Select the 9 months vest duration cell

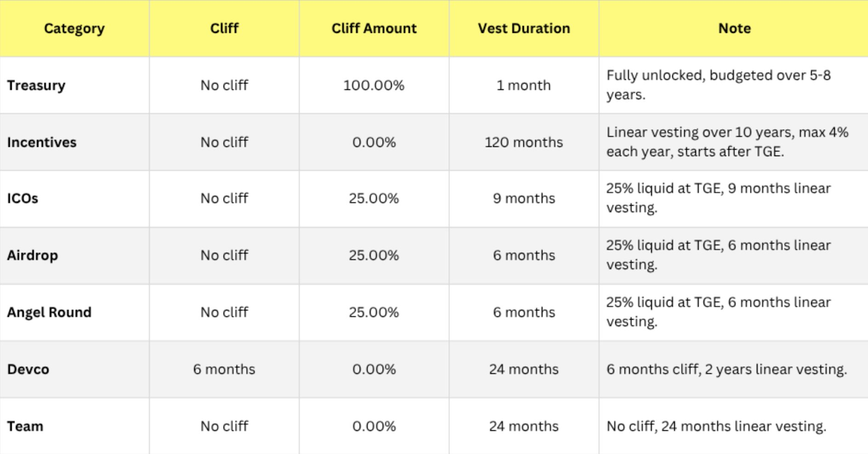click(x=524, y=199)
